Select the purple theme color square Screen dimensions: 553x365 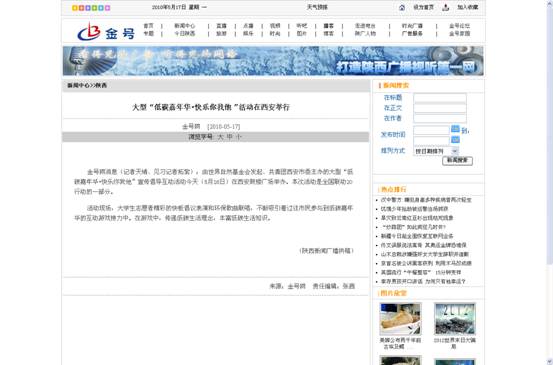[88, 8]
